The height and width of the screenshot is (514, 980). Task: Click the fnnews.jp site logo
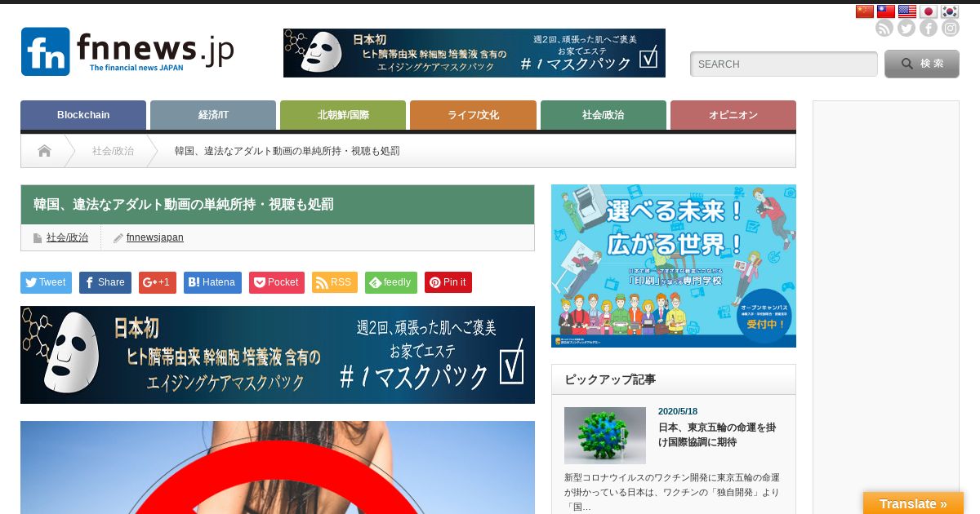[x=127, y=51]
